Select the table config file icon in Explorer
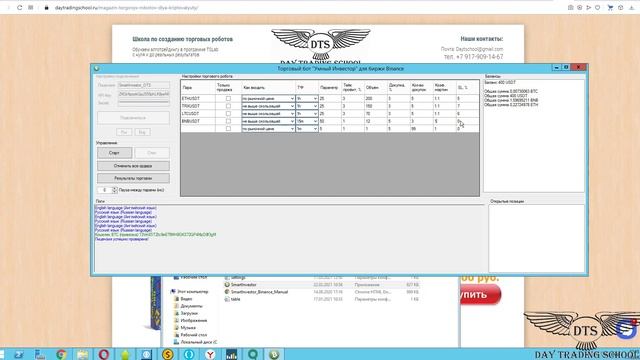 (x=227, y=299)
